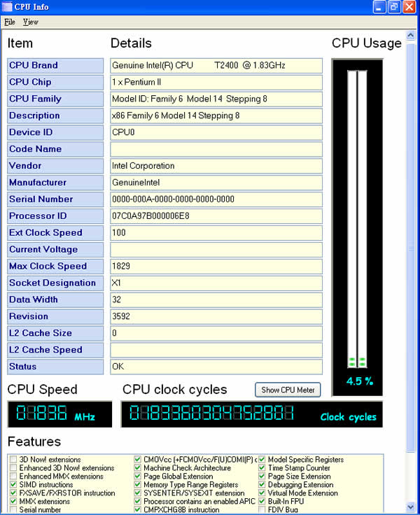Screen dimensions: 420x515
Task: Click the Show CPU Meter button
Action: (x=288, y=390)
